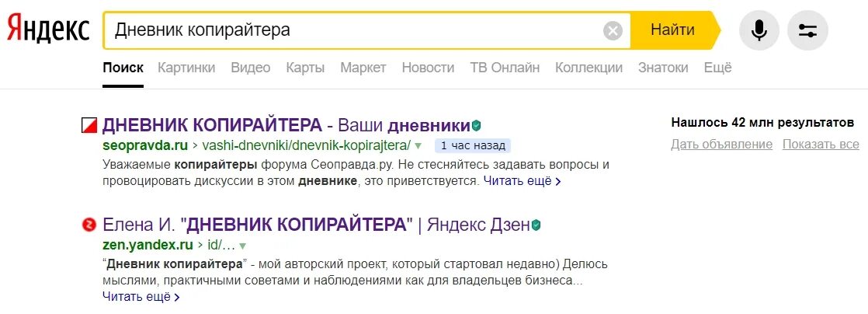Click the Яндекс Дзен result favicon
The height and width of the screenshot is (314, 868).
point(89,225)
